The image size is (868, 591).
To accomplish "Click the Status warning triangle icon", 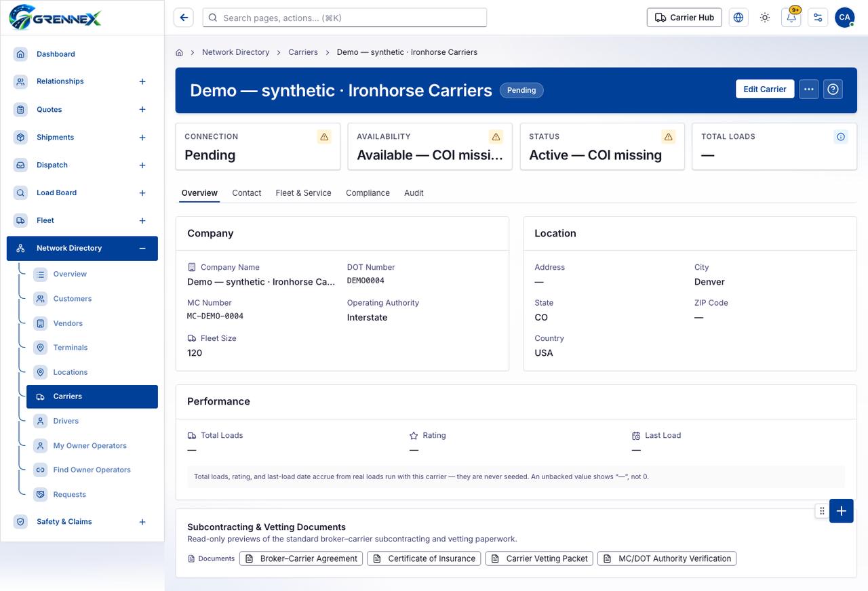I will pyautogui.click(x=669, y=137).
